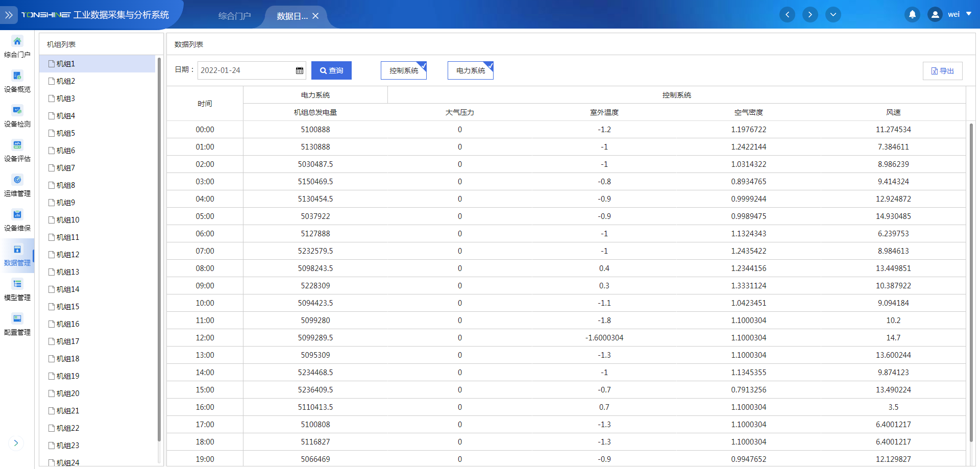
Task: Export data with 导出 button
Action: 942,71
